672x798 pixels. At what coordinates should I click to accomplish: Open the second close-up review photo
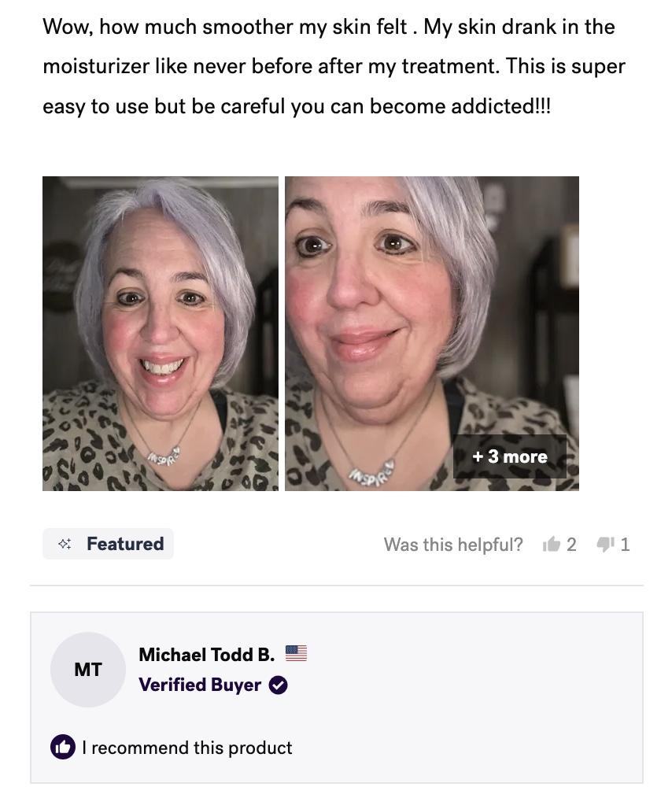[431, 334]
